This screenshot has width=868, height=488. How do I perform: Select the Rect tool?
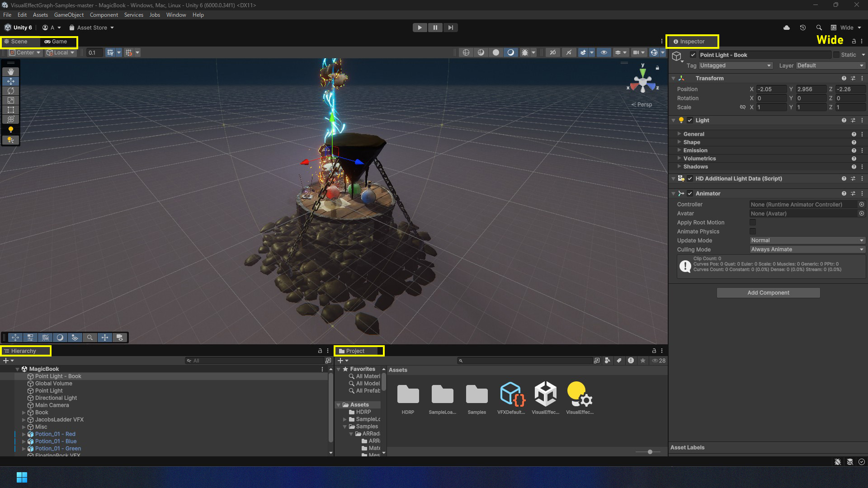click(11, 110)
